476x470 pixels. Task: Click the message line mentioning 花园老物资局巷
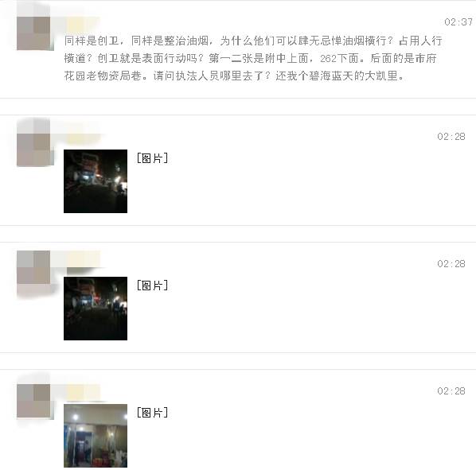(234, 76)
